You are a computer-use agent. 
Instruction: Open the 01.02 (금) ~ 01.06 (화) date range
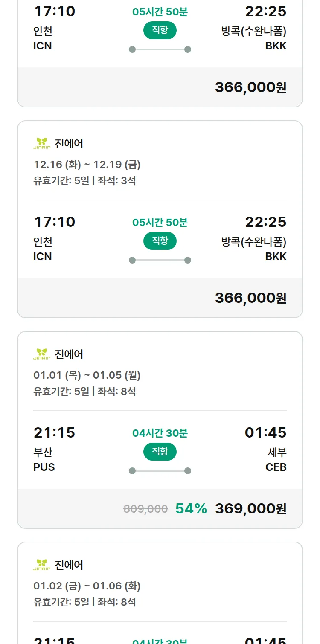(87, 586)
